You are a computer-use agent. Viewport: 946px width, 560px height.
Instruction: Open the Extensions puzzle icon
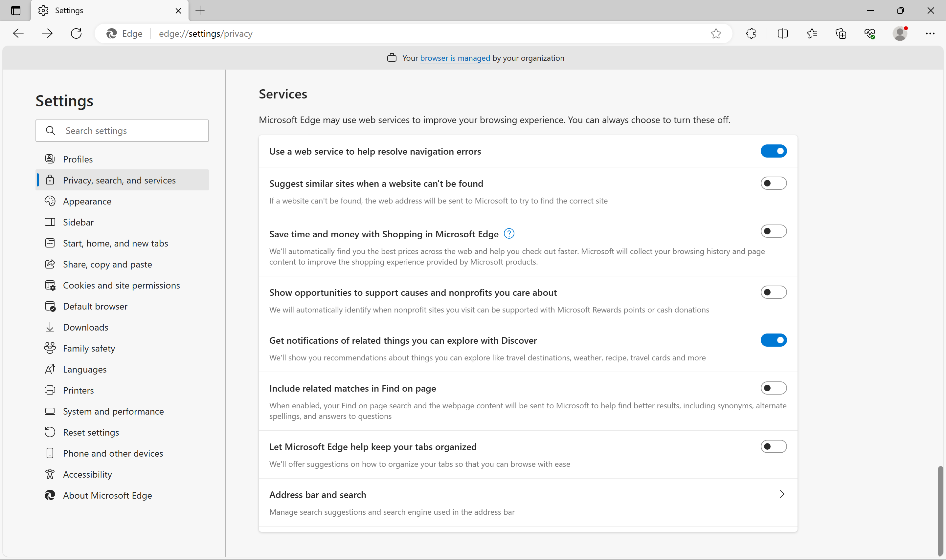point(751,33)
